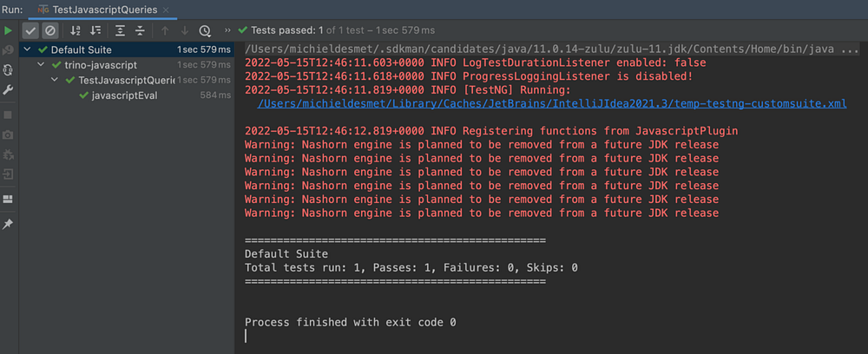Open the layout icon in left sidebar

[8, 199]
